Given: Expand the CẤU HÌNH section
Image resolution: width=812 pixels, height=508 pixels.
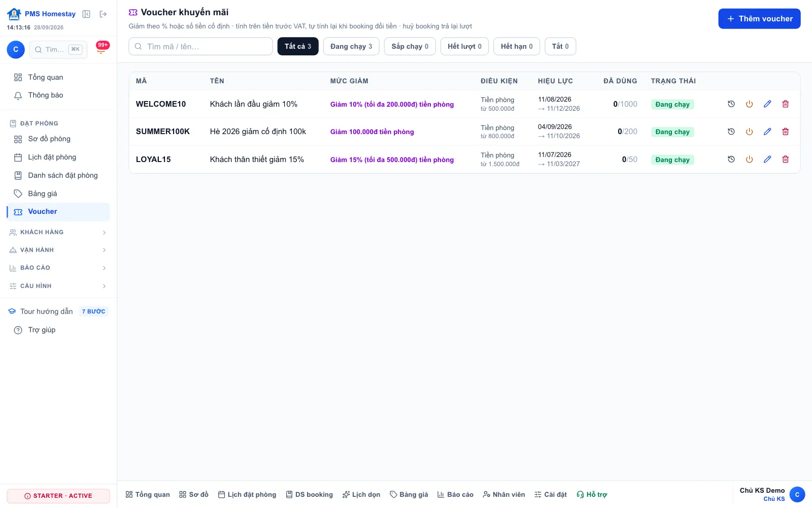Looking at the screenshot, I should click(x=58, y=286).
